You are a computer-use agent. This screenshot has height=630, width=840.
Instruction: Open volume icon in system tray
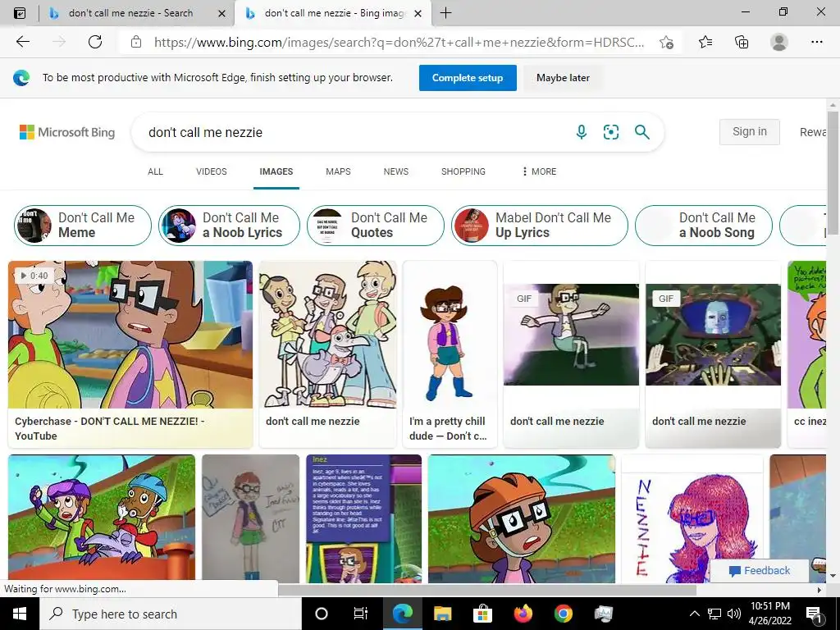[734, 614]
